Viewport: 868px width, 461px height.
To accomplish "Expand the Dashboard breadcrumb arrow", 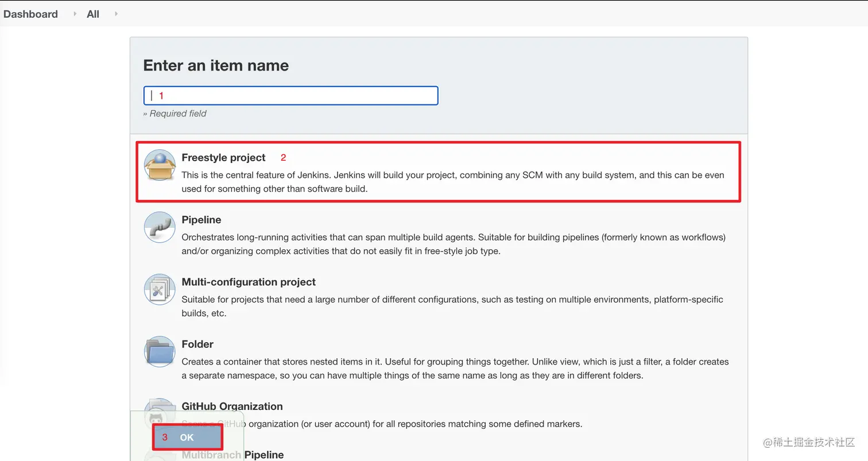I will (75, 13).
